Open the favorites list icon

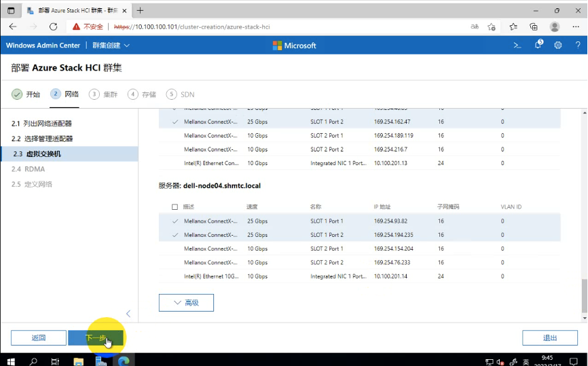pyautogui.click(x=513, y=26)
